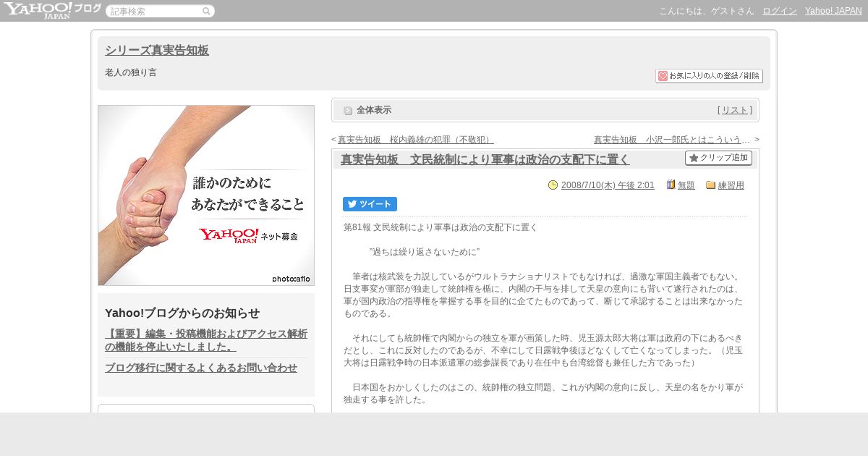
Task: Open the blog title シリーズ真実告知板
Action: (157, 50)
